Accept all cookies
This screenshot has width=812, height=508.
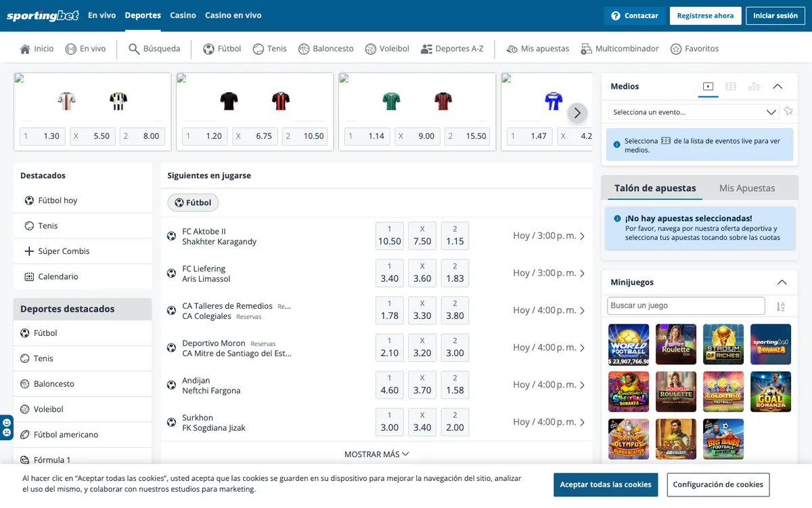click(606, 485)
